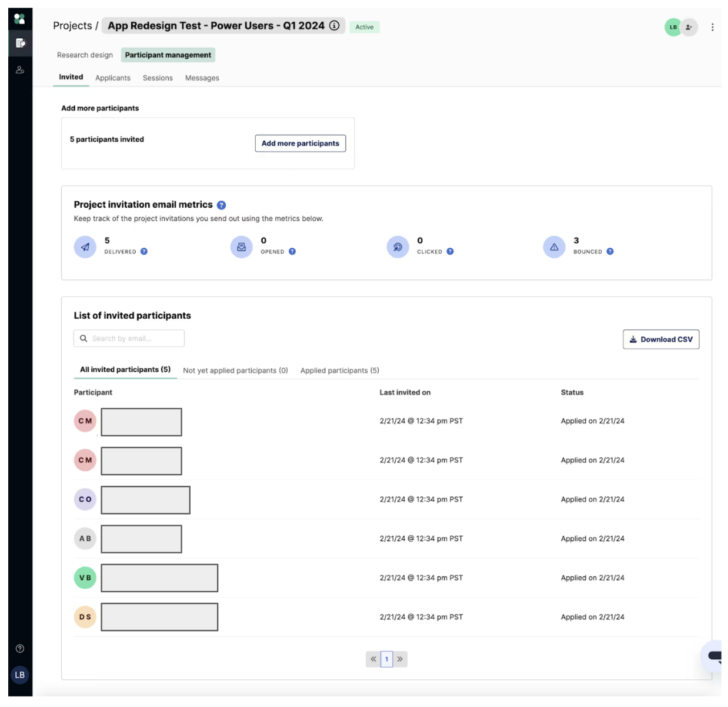Click Add more participants button
Image resolution: width=728 pixels, height=707 pixels.
click(300, 144)
